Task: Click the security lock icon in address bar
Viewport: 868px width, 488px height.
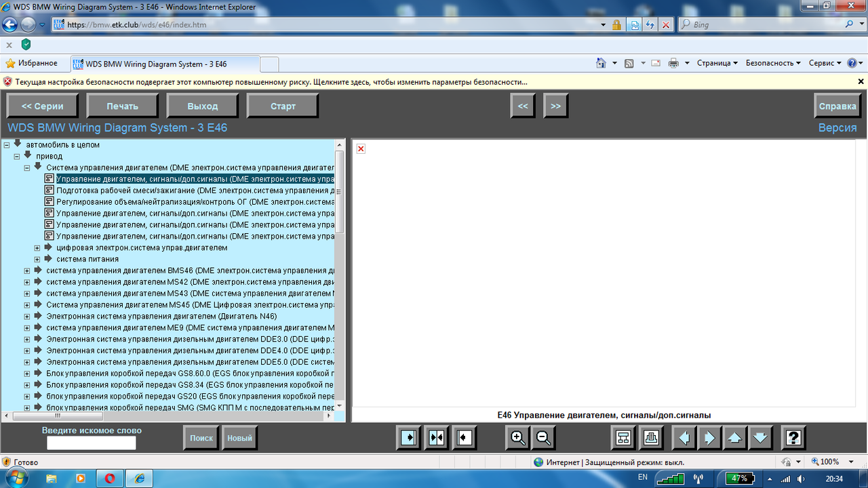Action: pos(616,24)
